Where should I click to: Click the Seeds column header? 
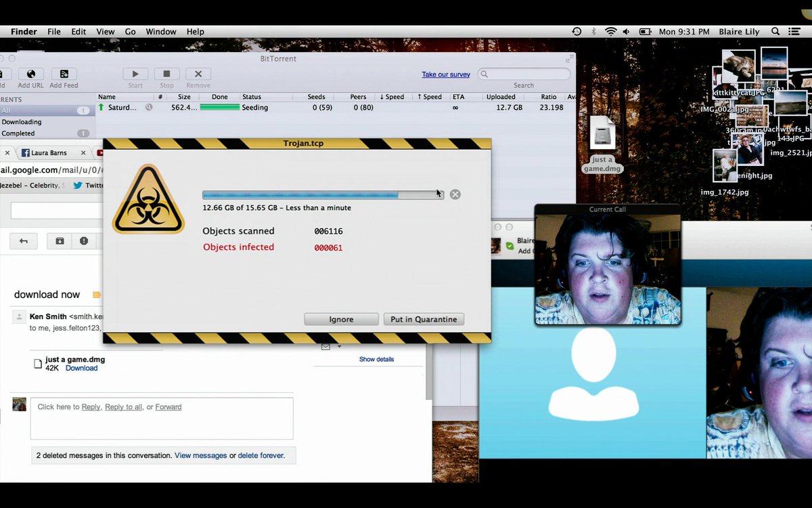pyautogui.click(x=316, y=97)
